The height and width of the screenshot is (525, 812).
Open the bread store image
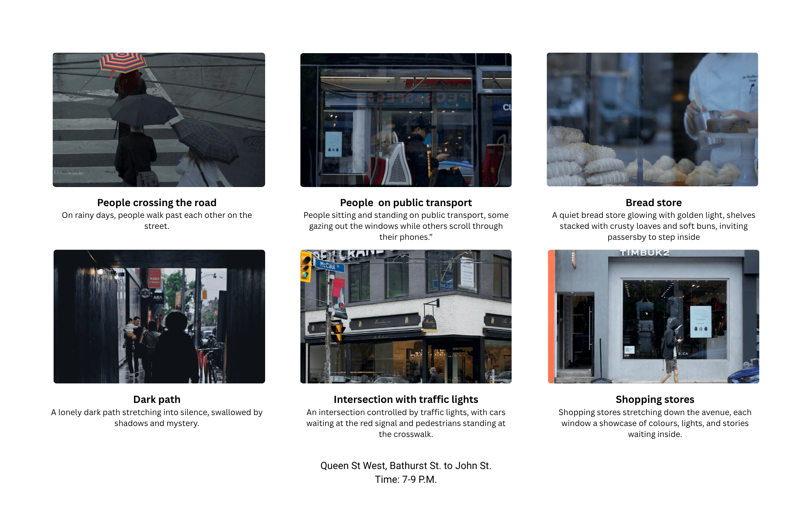[653, 119]
